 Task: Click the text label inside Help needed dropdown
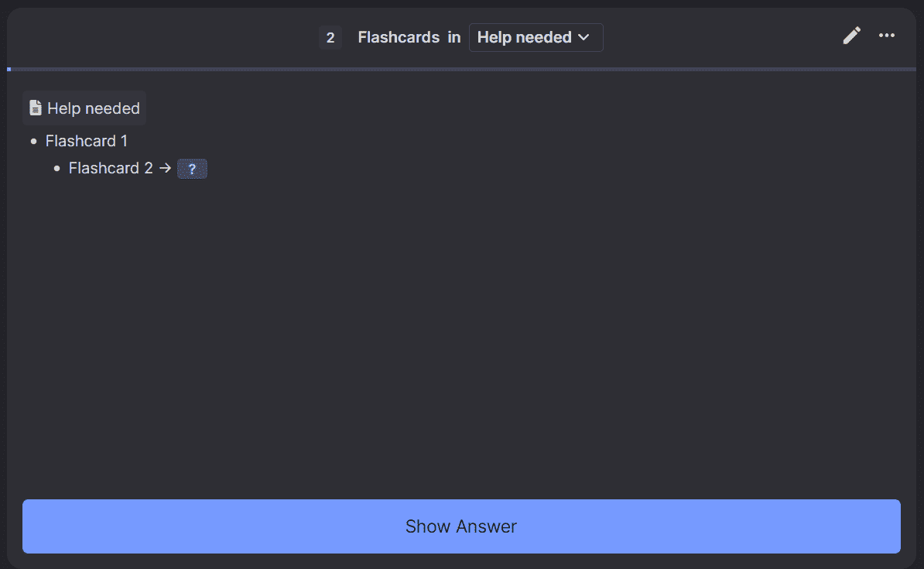coord(524,37)
